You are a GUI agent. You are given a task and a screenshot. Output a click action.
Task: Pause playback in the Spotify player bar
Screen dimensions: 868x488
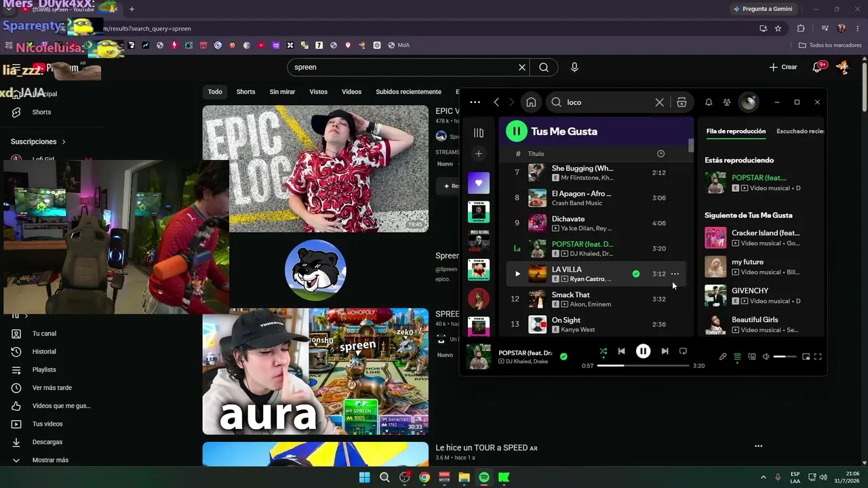643,351
